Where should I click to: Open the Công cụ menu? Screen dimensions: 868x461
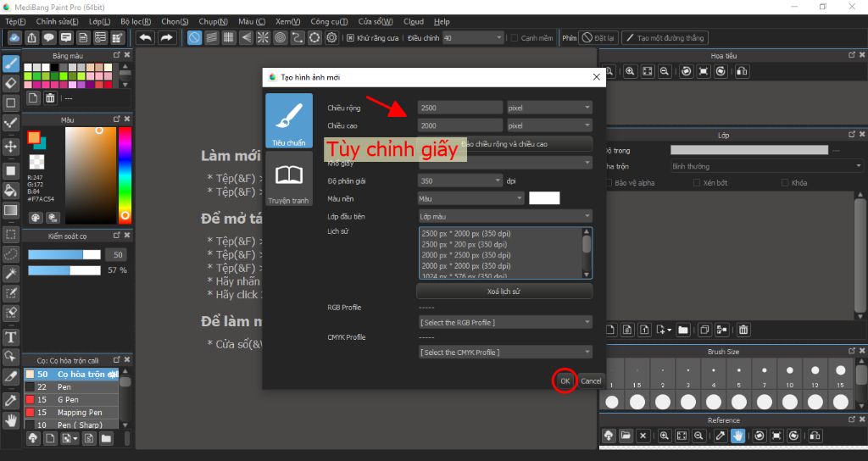pyautogui.click(x=329, y=21)
